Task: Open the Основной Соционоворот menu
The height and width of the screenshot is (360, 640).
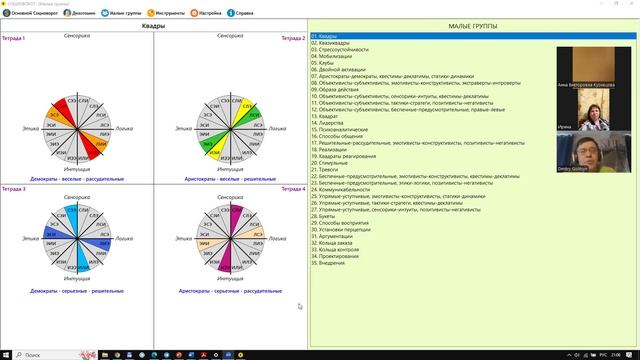Action: pos(31,13)
